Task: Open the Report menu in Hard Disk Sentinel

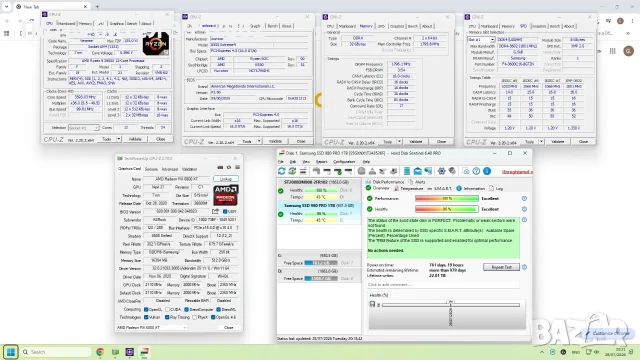Action: [321, 162]
